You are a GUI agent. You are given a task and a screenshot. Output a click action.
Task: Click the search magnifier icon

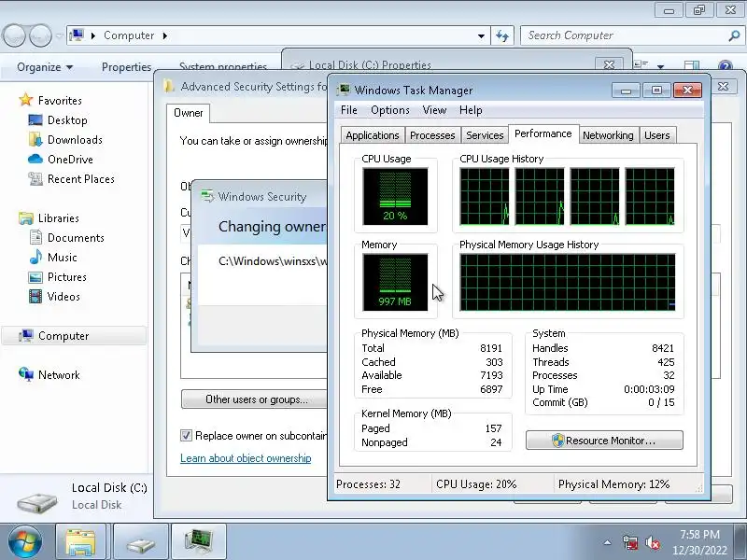tap(734, 35)
